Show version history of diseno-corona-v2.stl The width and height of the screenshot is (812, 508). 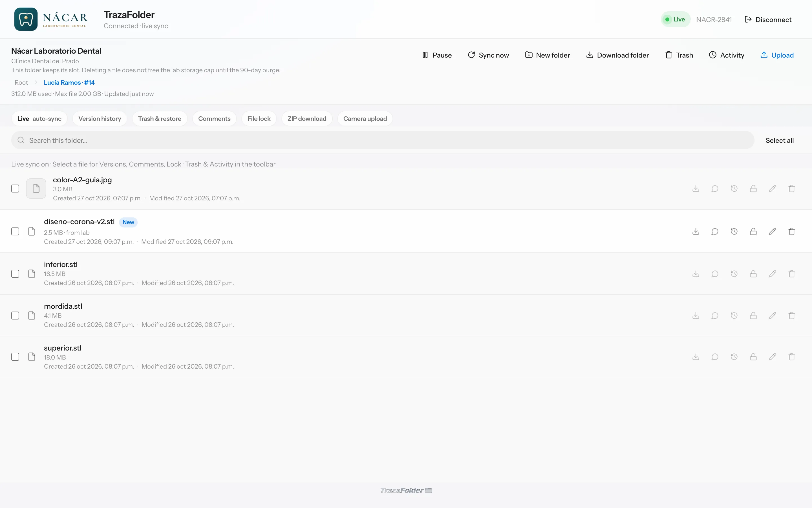pyautogui.click(x=734, y=231)
